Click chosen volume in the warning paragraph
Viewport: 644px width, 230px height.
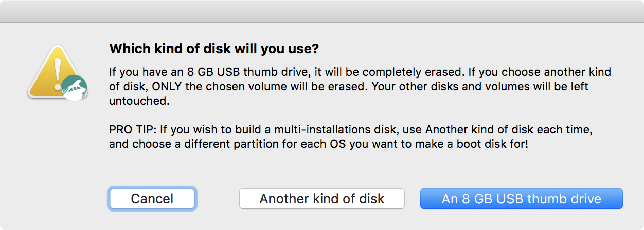pos(237,87)
